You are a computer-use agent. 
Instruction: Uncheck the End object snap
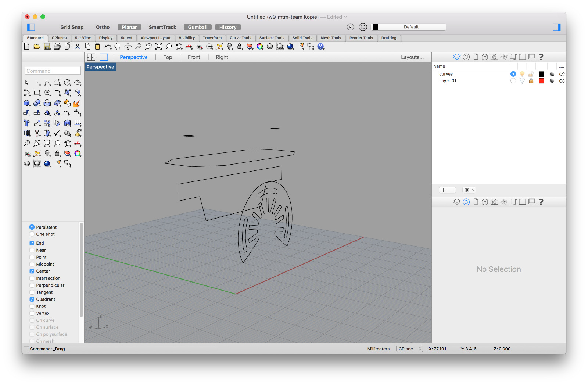click(32, 243)
